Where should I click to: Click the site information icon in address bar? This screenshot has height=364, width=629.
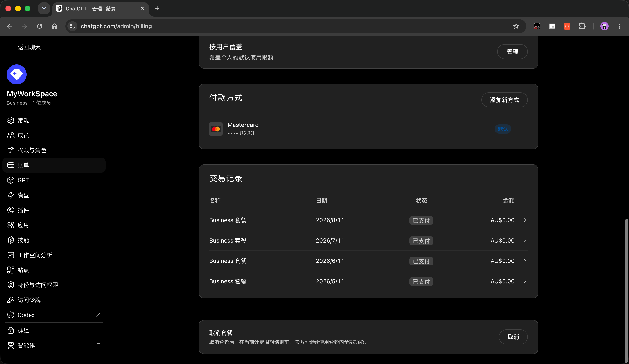tap(72, 26)
